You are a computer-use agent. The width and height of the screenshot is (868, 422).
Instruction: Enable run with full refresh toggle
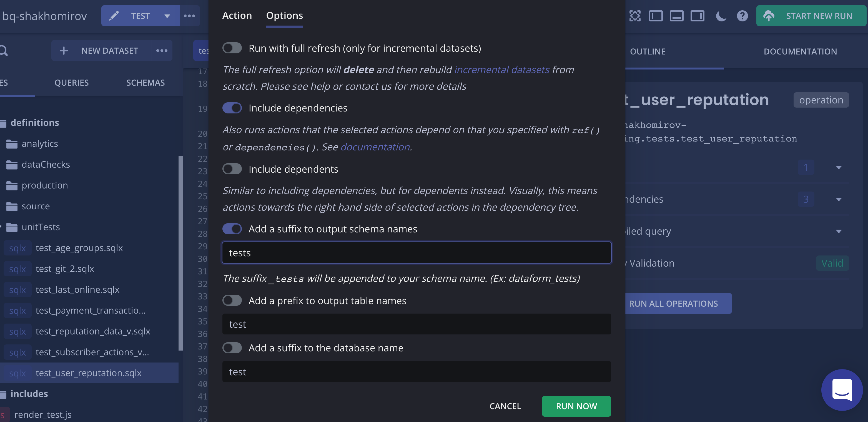pos(232,48)
